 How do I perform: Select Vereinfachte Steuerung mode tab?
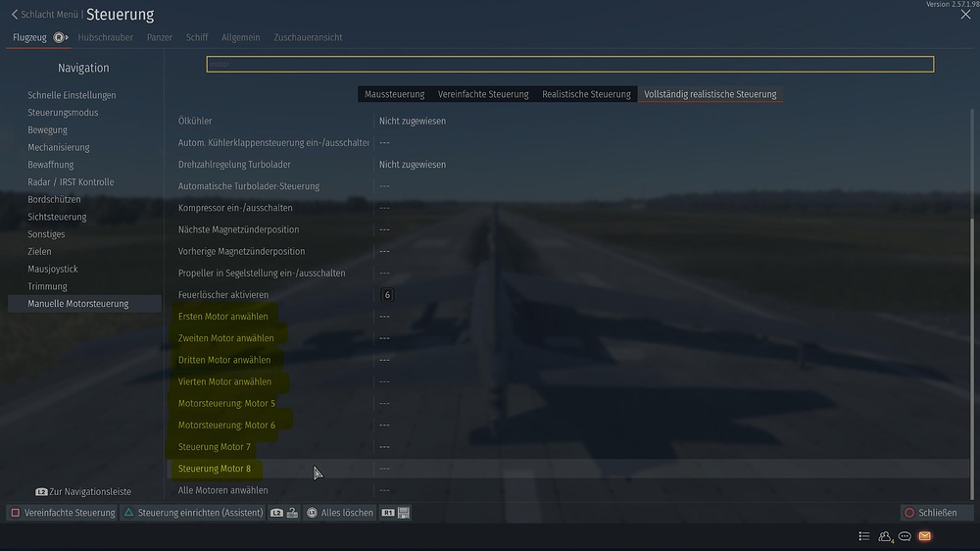coord(483,94)
